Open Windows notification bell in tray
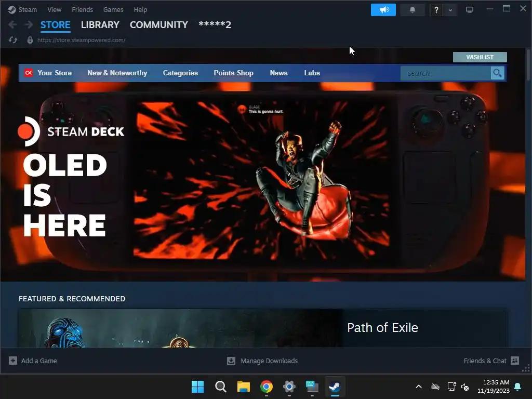 point(518,387)
